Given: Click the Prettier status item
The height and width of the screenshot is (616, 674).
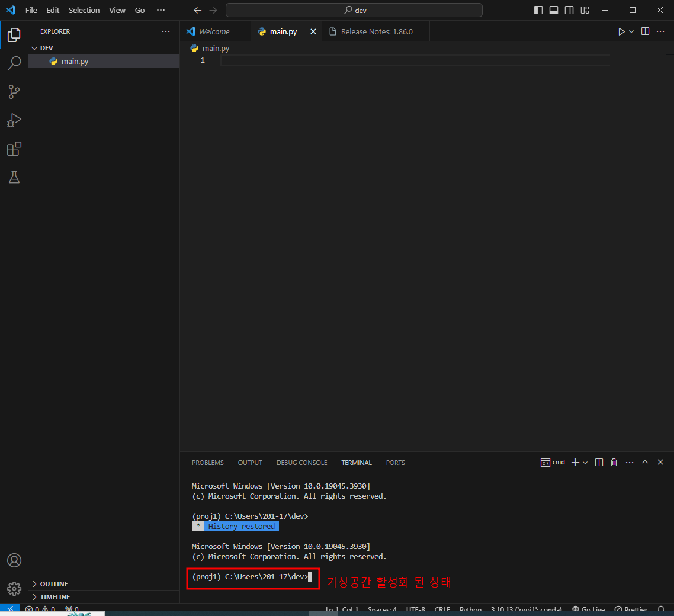Looking at the screenshot, I should point(631,609).
